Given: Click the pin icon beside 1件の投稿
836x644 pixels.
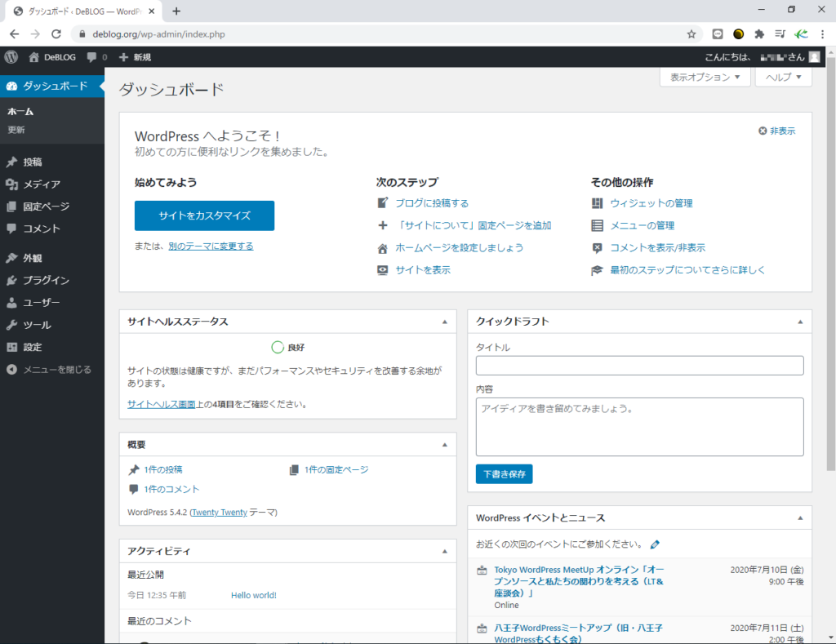Looking at the screenshot, I should pyautogui.click(x=134, y=469).
